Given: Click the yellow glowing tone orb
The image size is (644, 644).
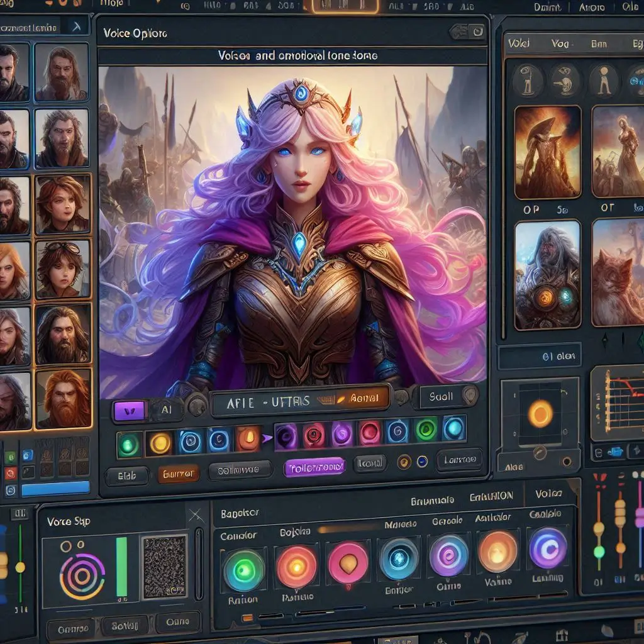Looking at the screenshot, I should pyautogui.click(x=160, y=441).
